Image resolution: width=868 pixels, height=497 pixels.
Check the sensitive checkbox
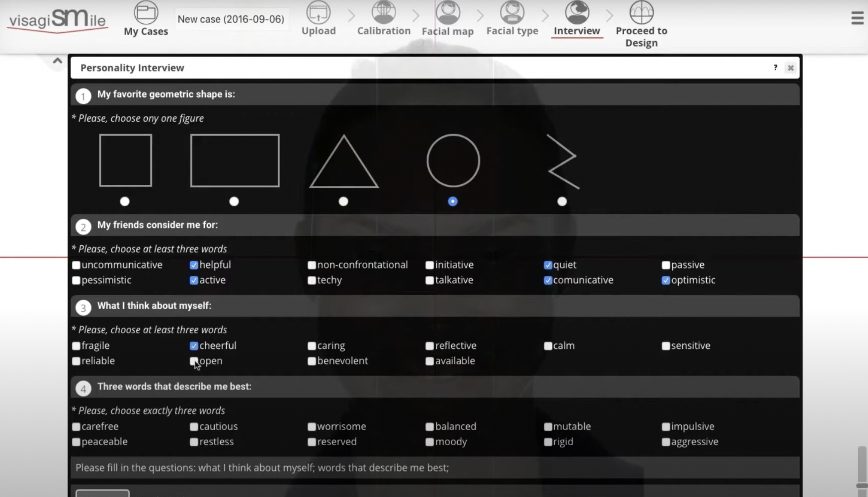(666, 346)
